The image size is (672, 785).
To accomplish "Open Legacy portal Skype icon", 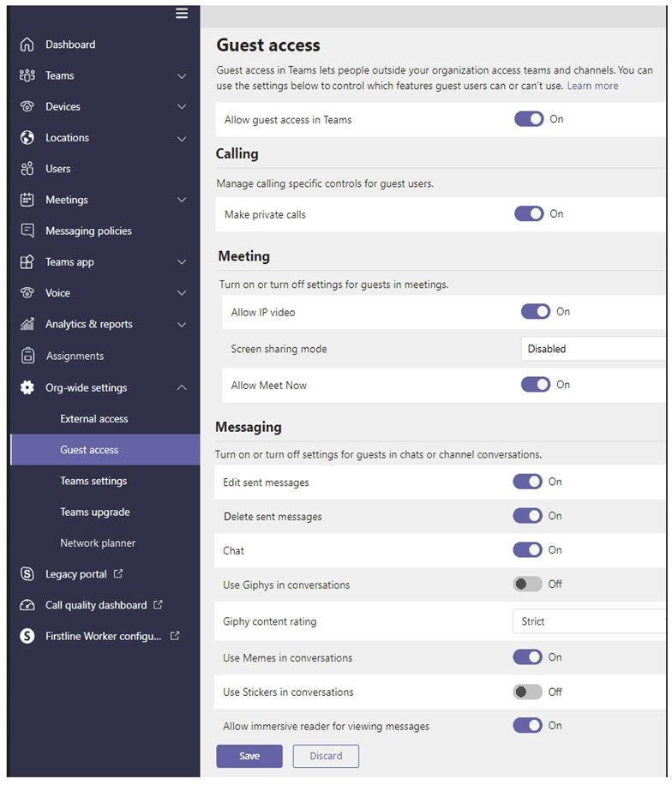I will coord(27,573).
